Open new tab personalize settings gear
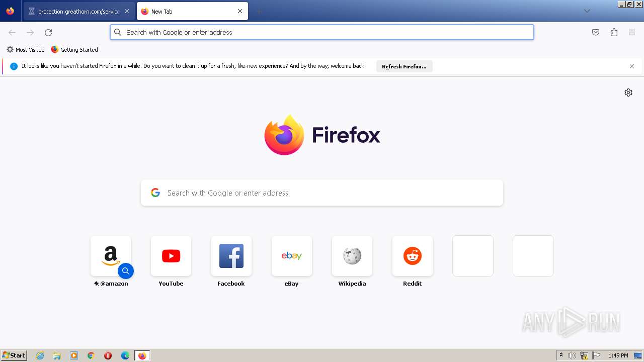 pos(628,93)
